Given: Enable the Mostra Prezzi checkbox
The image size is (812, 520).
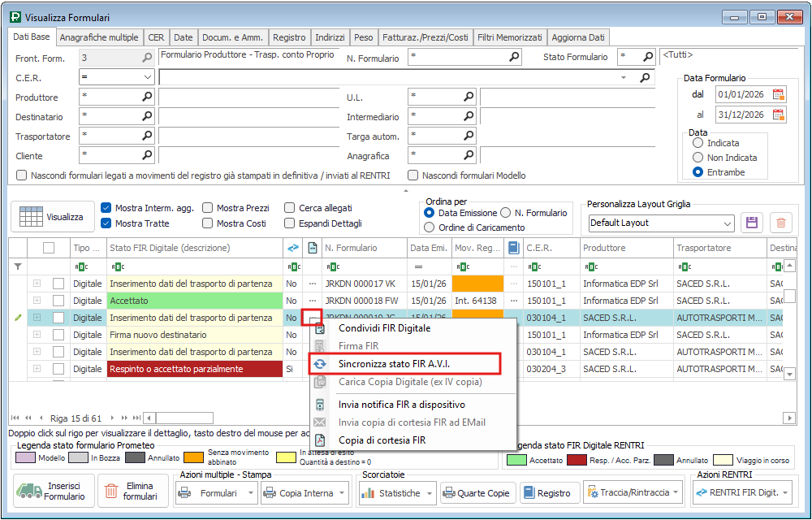Looking at the screenshot, I should [208, 208].
